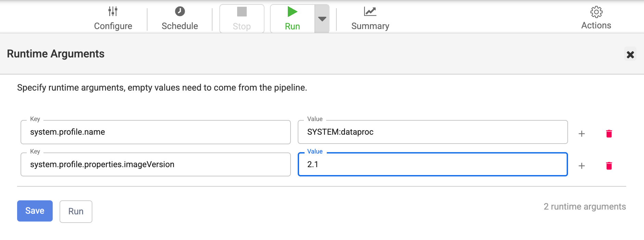
Task: Open the Actions gear icon
Action: coord(596,11)
